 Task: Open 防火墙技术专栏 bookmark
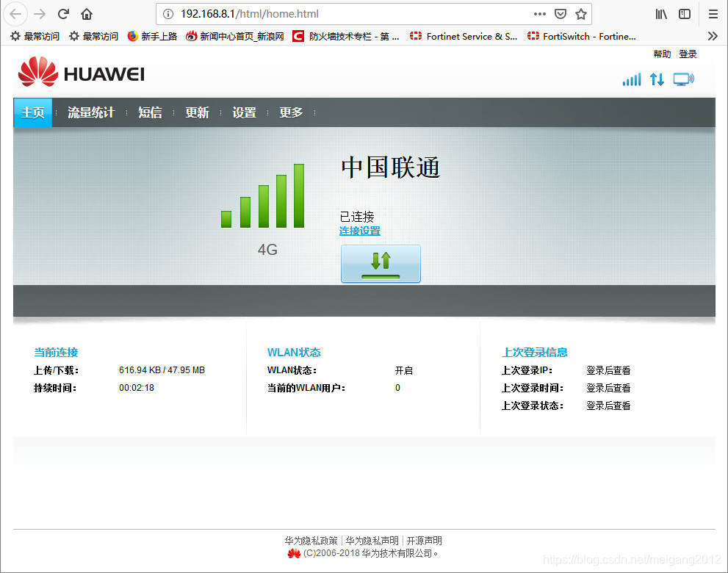(346, 36)
